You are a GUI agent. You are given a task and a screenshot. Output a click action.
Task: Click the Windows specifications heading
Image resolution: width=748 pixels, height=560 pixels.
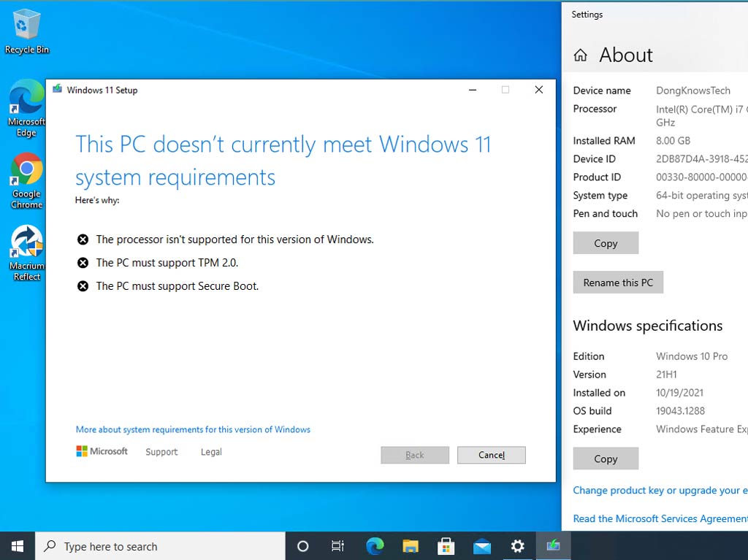pyautogui.click(x=648, y=326)
